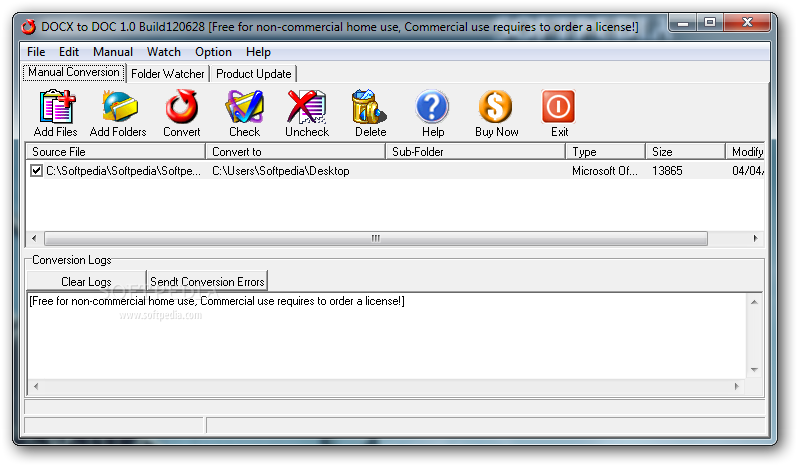Image resolution: width=798 pixels, height=466 pixels.
Task: Click file list scroll left arrow
Action: 34,238
